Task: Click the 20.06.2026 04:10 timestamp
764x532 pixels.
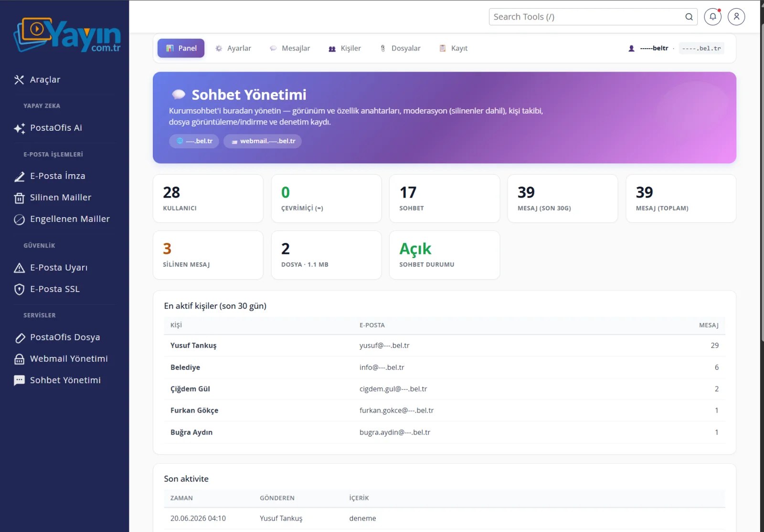Action: pos(198,519)
